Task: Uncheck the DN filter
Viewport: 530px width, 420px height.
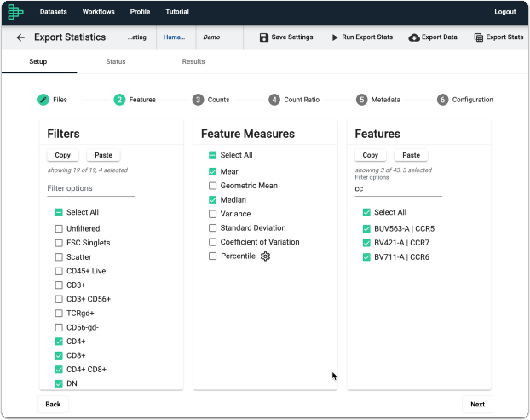Action: pos(59,383)
